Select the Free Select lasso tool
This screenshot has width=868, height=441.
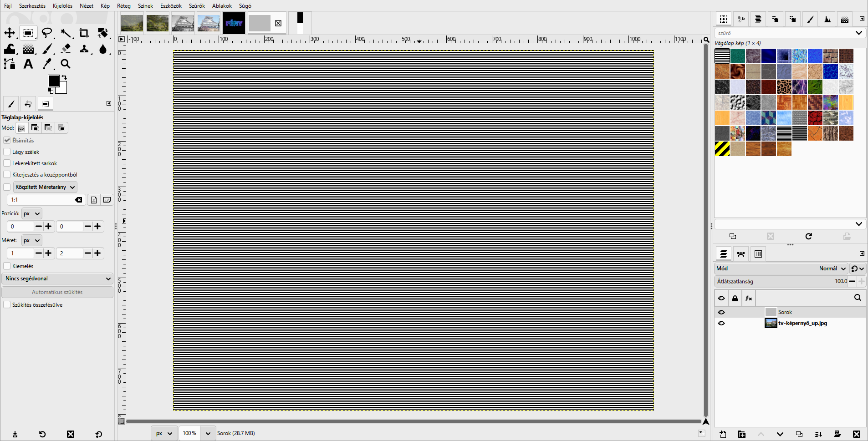click(x=47, y=33)
